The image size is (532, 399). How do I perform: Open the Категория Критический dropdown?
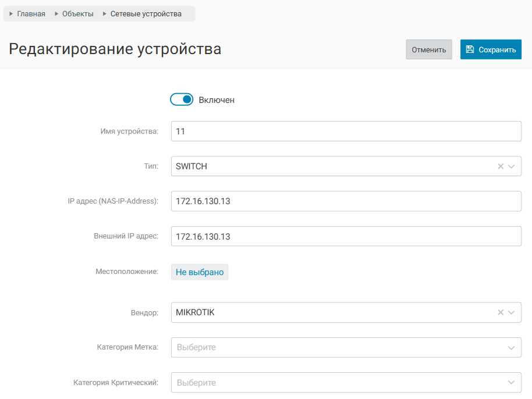pyautogui.click(x=346, y=383)
